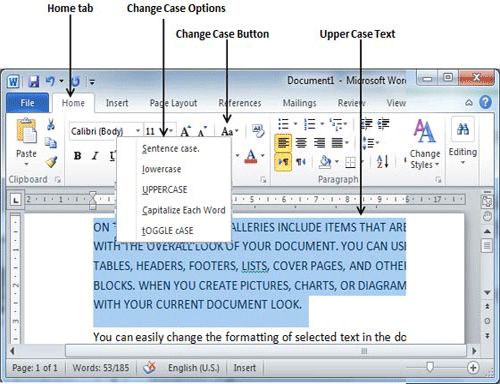Select UPPERCASE from the change case menu
The image size is (500, 384).
pos(165,190)
